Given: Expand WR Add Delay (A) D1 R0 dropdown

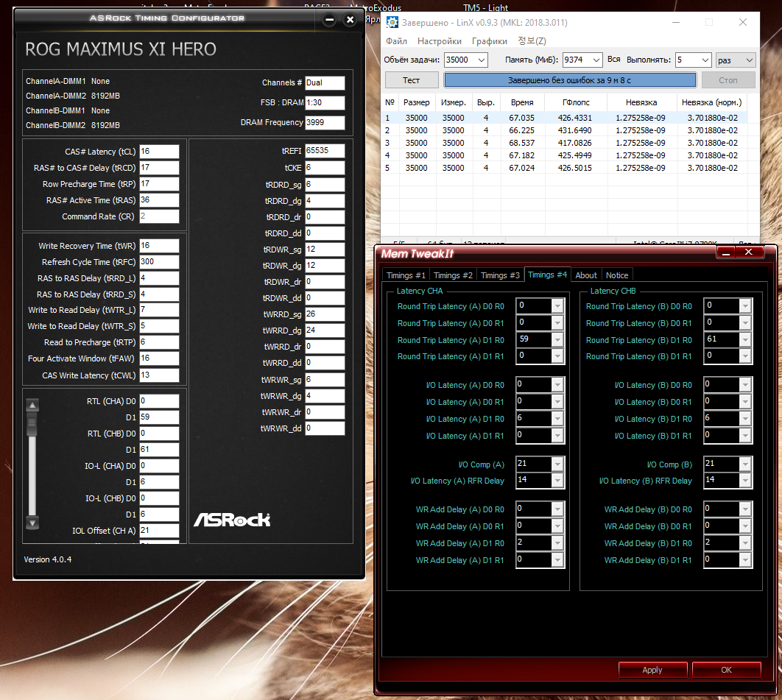Looking at the screenshot, I should click(x=557, y=543).
